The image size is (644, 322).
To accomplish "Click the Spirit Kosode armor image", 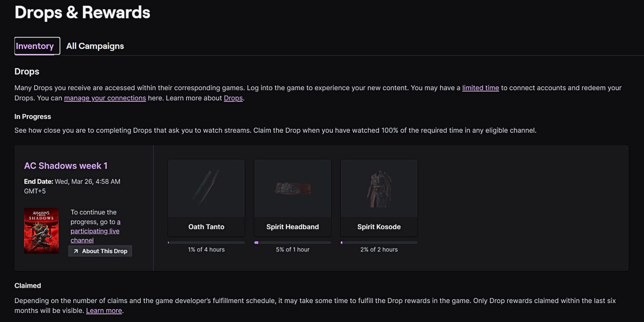I will (x=379, y=189).
